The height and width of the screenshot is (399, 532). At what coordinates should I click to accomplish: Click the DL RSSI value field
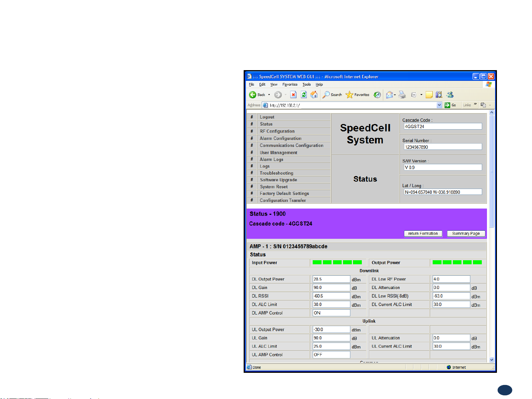(332, 296)
